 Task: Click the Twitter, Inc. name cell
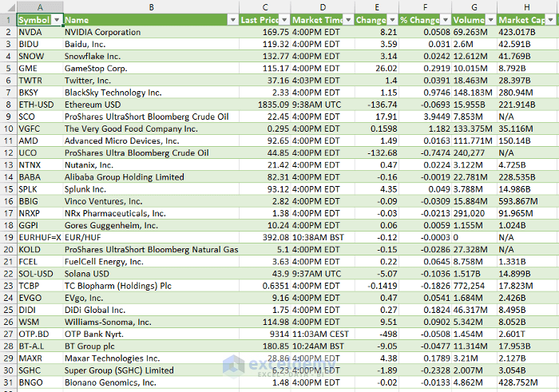coord(151,81)
